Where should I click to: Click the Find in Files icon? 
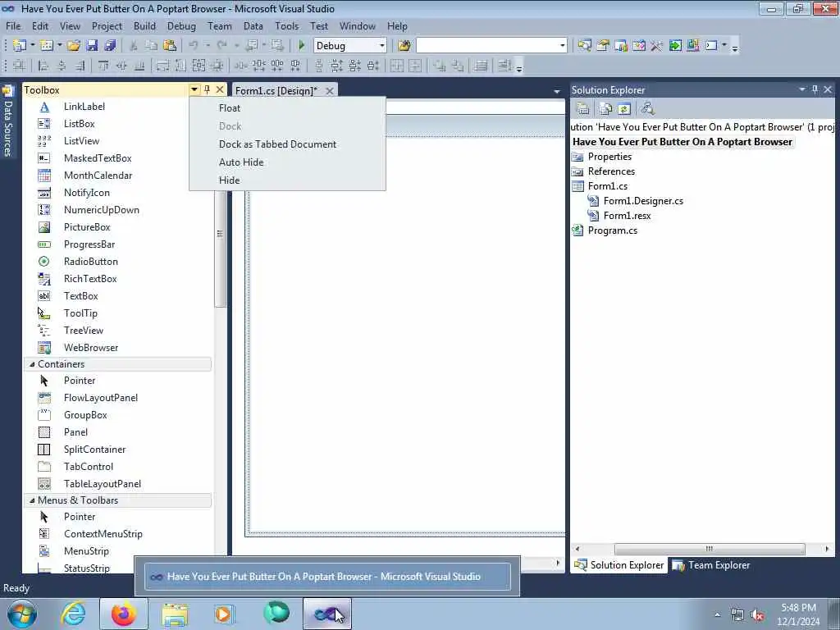click(x=404, y=46)
